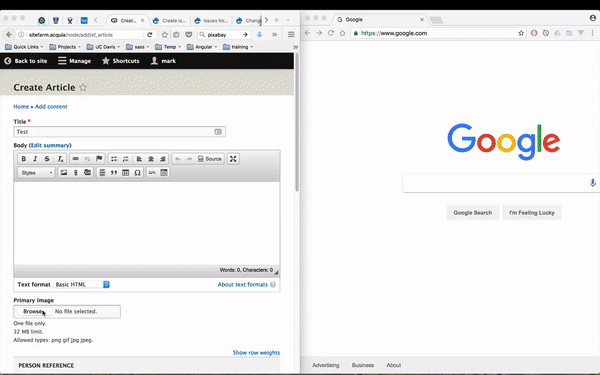Apply strikethrough in body editor toolbar
The height and width of the screenshot is (375, 600).
(47, 159)
